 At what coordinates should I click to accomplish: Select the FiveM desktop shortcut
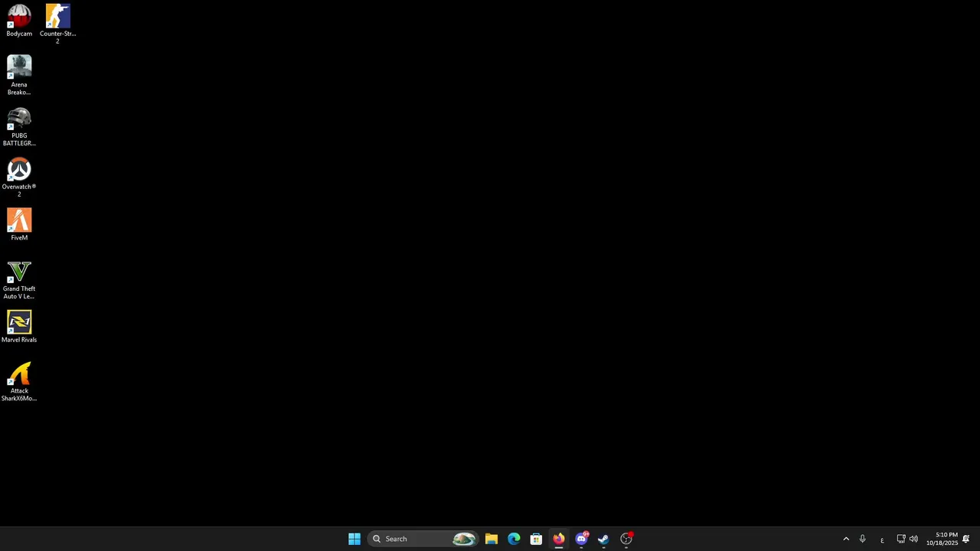[x=19, y=225]
